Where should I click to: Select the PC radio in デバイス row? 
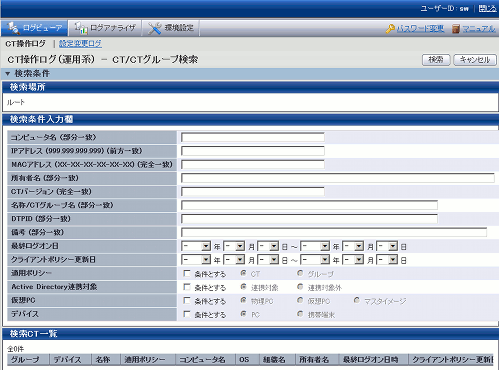(243, 314)
